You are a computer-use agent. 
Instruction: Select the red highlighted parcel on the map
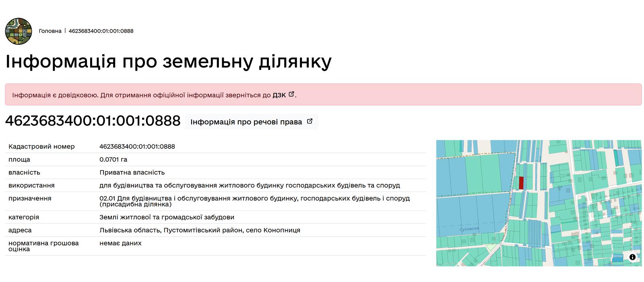(x=521, y=183)
